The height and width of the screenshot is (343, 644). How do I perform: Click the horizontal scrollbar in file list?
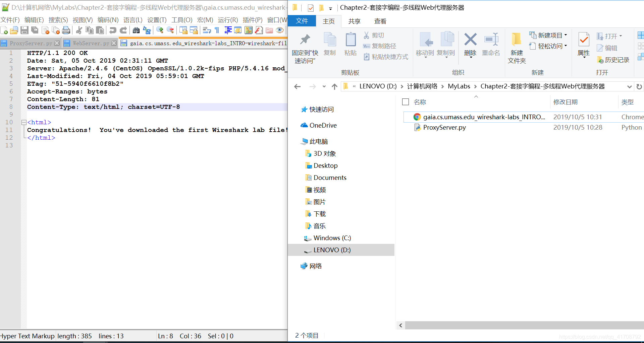tap(524, 325)
